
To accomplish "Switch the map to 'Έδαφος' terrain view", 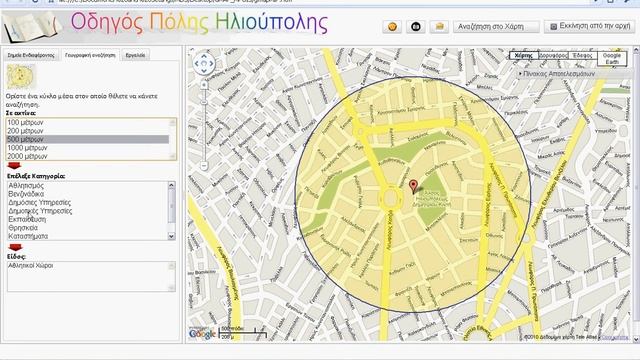I will (582, 55).
